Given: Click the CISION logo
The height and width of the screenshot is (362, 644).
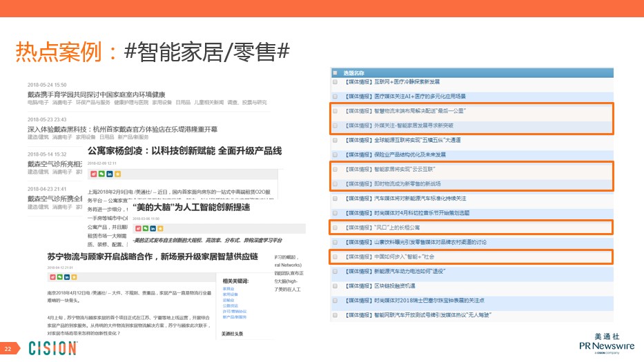Looking at the screenshot, I should [52, 348].
